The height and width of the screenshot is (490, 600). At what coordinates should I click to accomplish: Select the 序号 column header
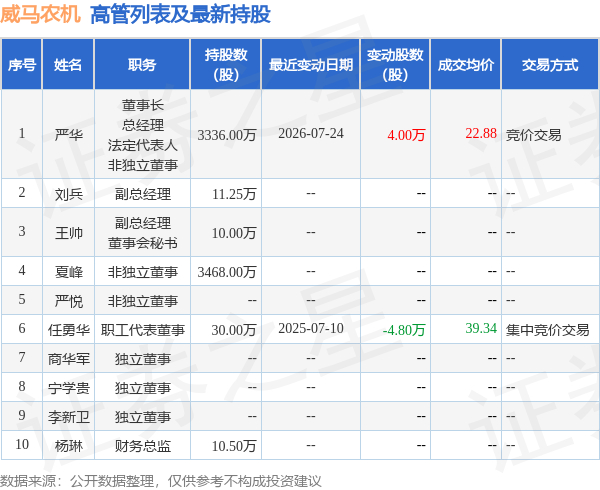pos(22,65)
